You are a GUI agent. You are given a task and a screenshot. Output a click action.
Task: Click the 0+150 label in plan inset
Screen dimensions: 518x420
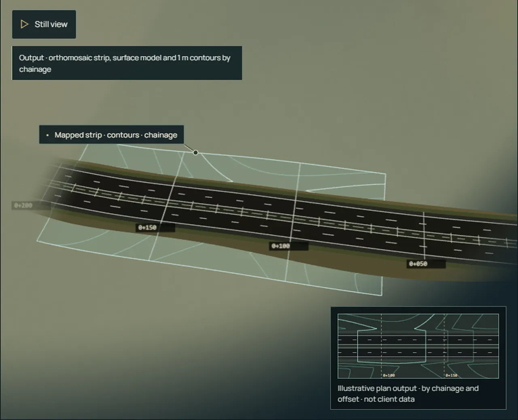pyautogui.click(x=451, y=375)
